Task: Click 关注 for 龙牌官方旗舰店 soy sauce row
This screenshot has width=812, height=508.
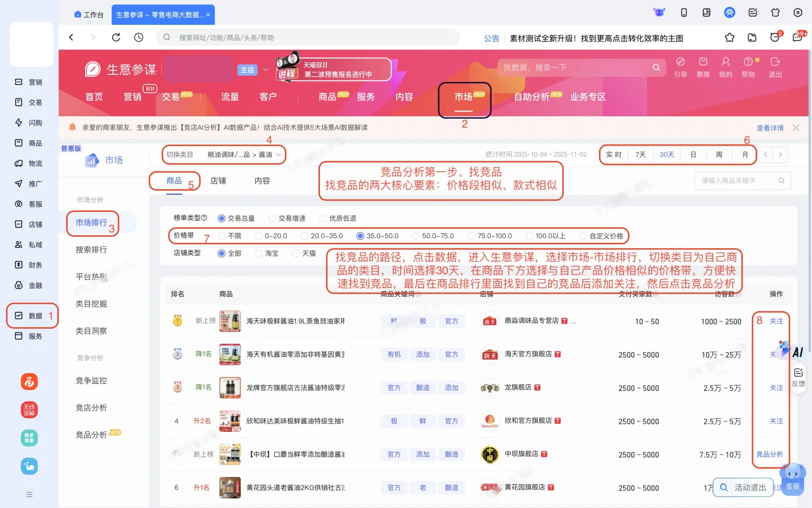Action: (776, 388)
